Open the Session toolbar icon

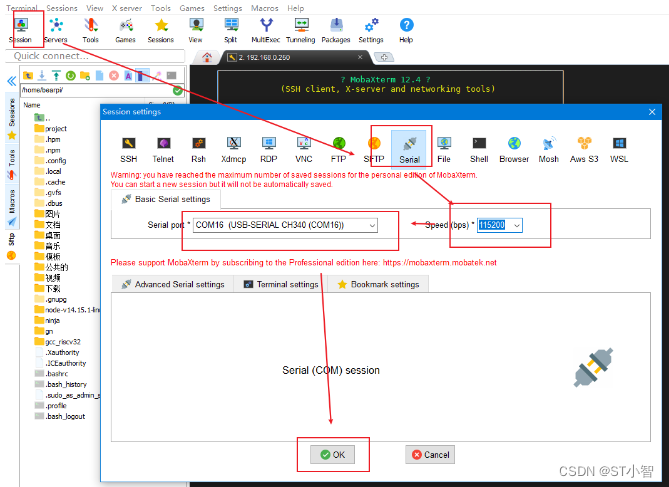coord(21,30)
